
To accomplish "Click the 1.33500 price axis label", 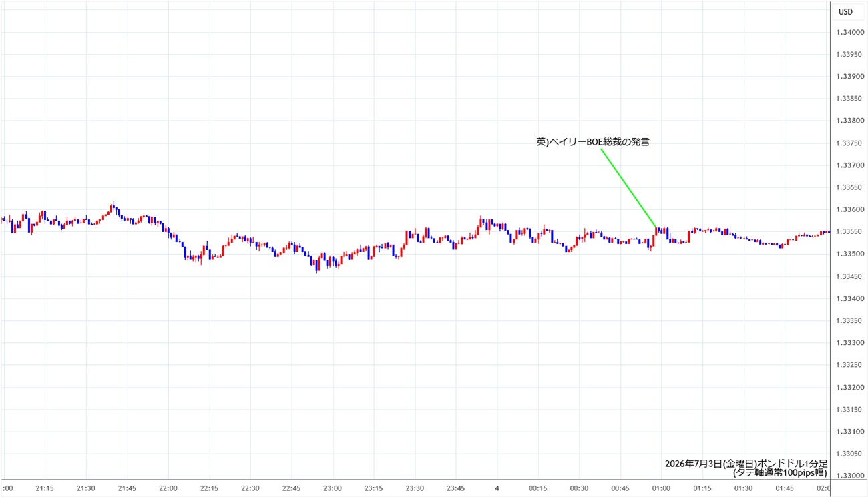I will pos(849,254).
